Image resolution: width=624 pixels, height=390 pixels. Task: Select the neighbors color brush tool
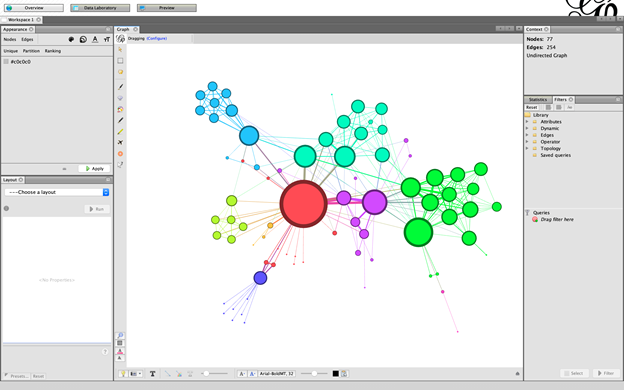[120, 109]
